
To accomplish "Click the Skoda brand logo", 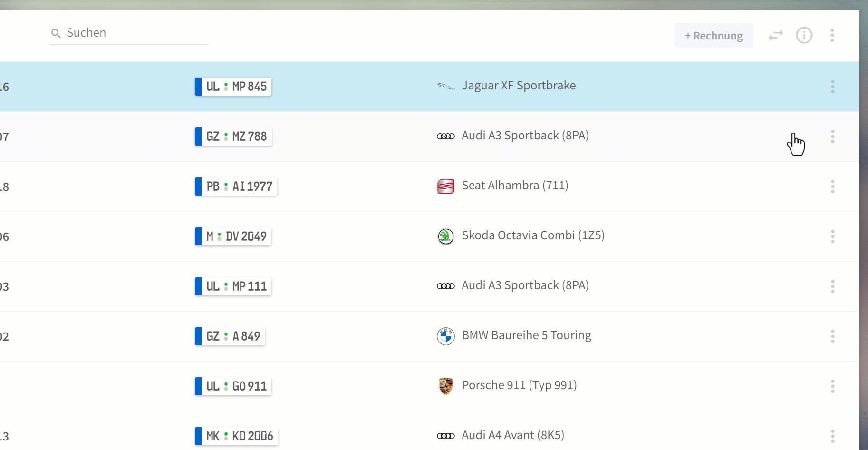I will [x=446, y=236].
